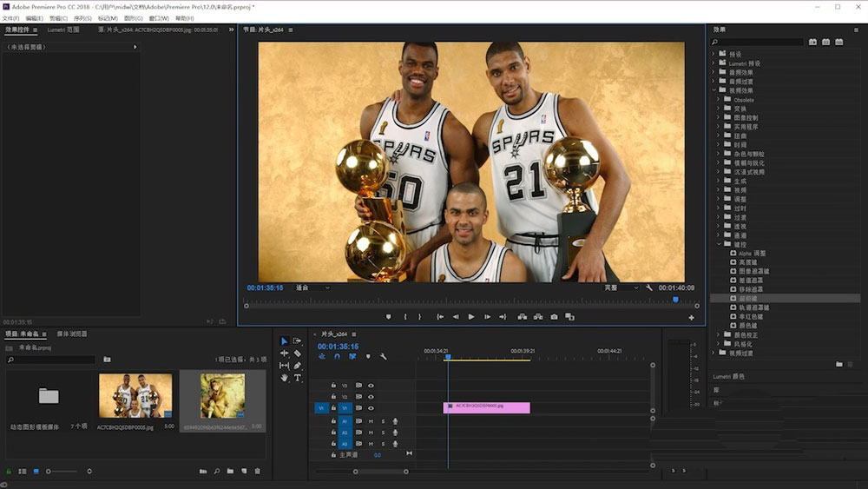Toggle the lock on track V3

pyautogui.click(x=333, y=385)
